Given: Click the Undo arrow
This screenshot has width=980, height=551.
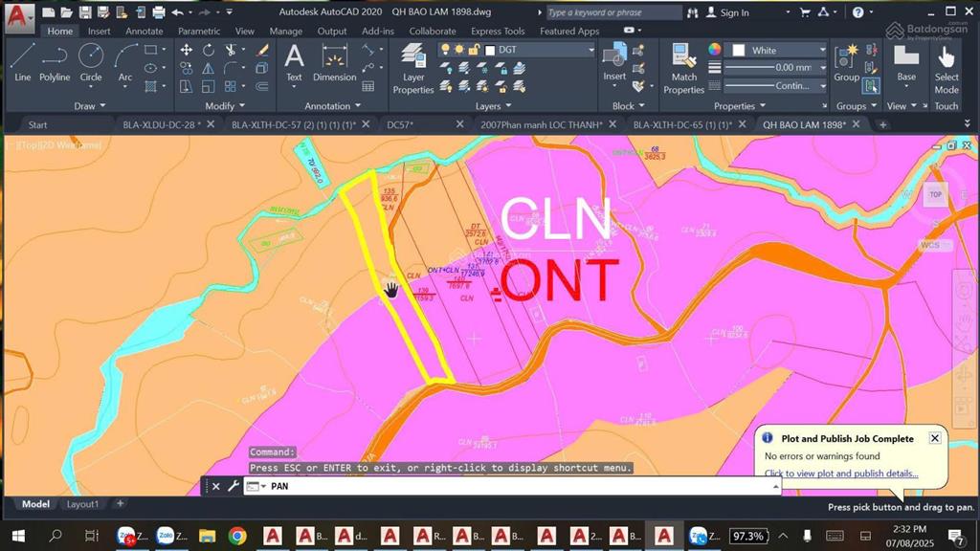Looking at the screenshot, I should coord(177,11).
